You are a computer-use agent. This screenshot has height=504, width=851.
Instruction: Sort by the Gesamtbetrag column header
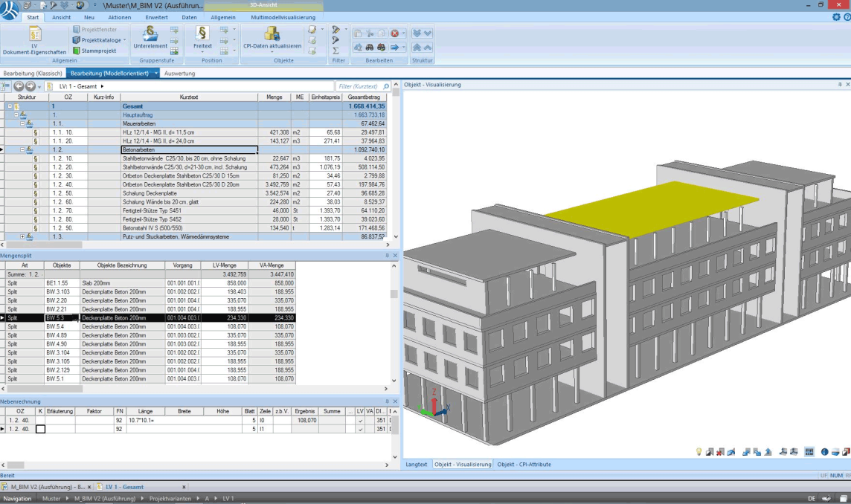point(364,97)
